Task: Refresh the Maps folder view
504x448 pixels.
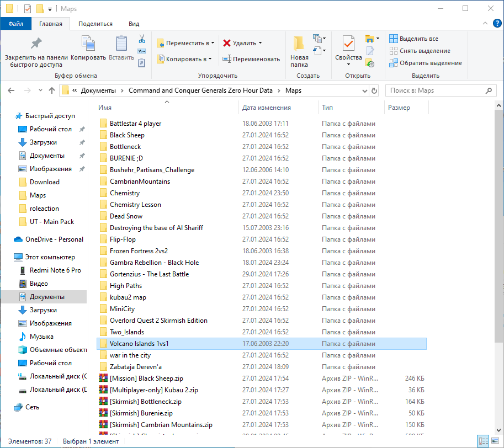Action: pos(374,90)
